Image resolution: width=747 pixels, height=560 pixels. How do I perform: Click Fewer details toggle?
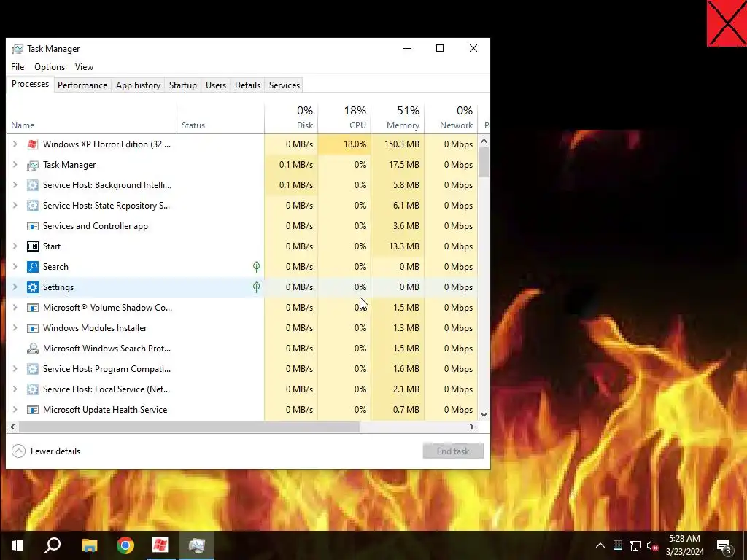click(x=46, y=451)
